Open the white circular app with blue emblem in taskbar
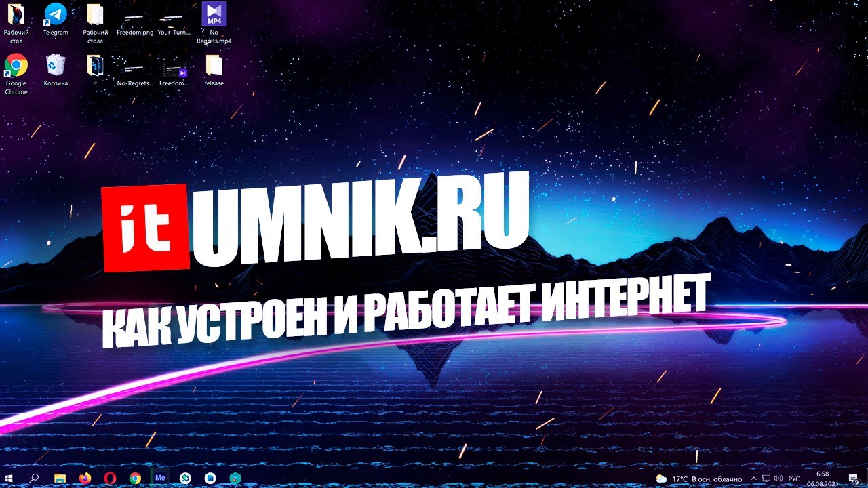Viewport: 868px width, 488px height. pyautogui.click(x=210, y=478)
